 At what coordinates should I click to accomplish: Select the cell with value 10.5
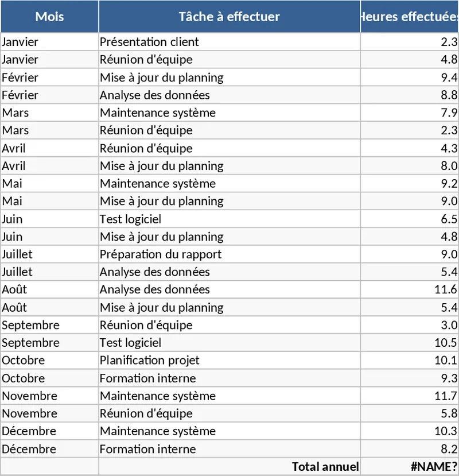tap(409, 343)
